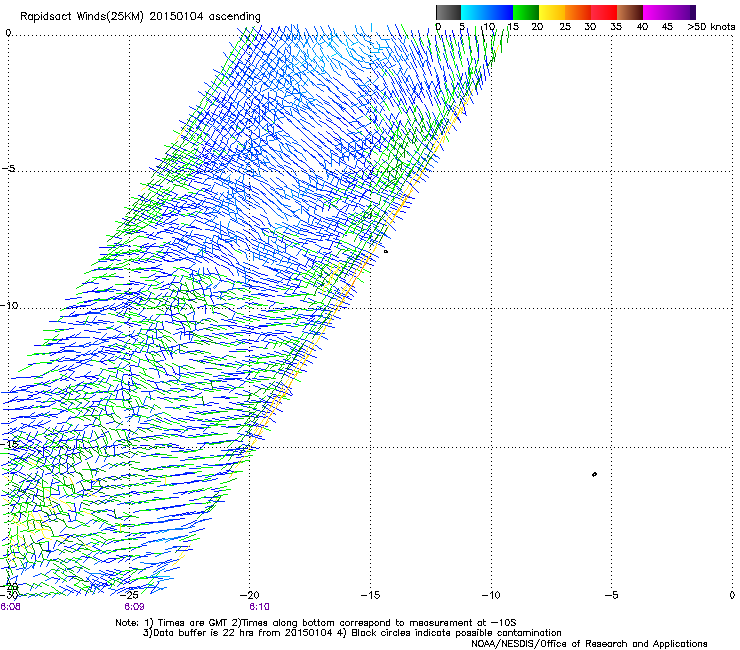Click the '6:09' time label
The image size is (740, 650).
pyautogui.click(x=134, y=607)
